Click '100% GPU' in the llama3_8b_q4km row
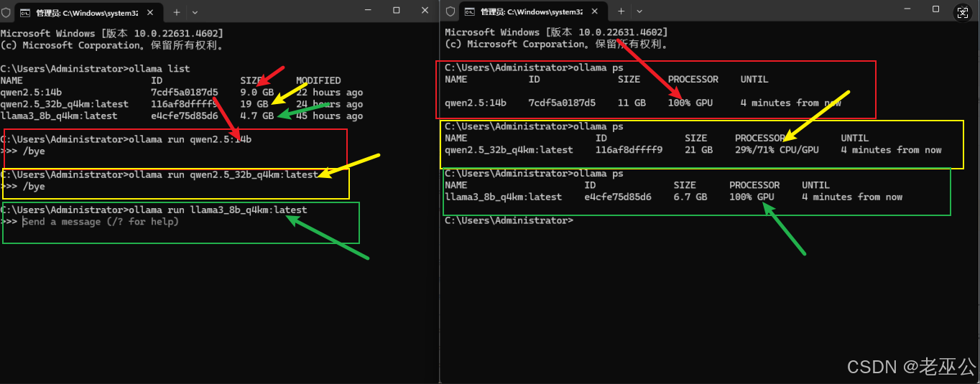The height and width of the screenshot is (384, 980). pyautogui.click(x=752, y=197)
